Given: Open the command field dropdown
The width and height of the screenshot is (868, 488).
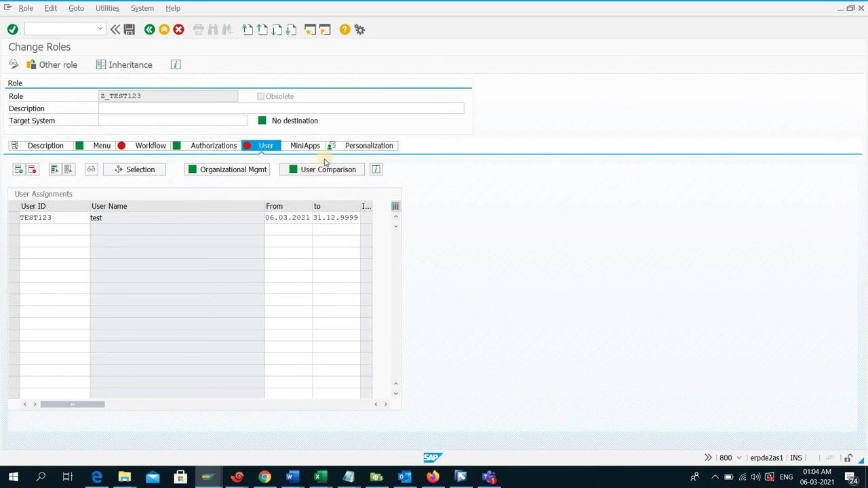Looking at the screenshot, I should tap(100, 28).
